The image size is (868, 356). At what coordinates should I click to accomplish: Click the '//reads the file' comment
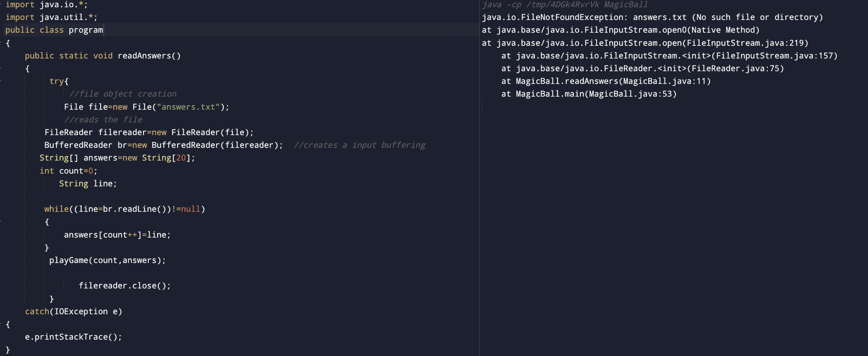coord(103,120)
